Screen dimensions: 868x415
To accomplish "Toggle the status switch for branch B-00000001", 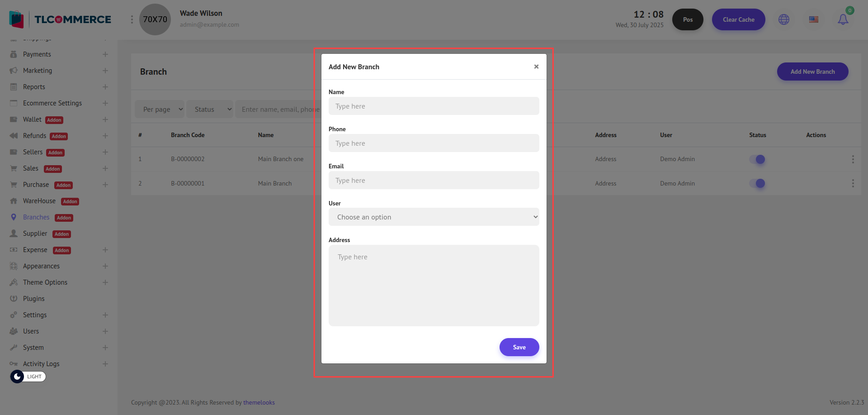I will (x=757, y=183).
